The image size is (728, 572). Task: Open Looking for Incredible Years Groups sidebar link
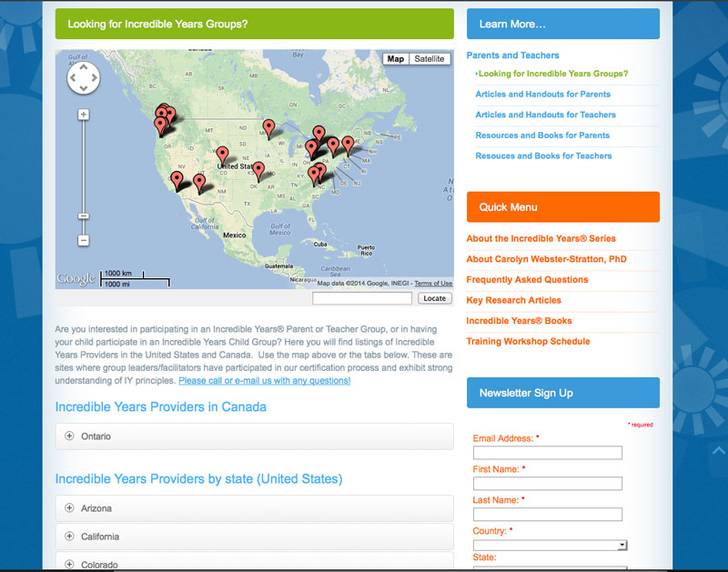(553, 74)
